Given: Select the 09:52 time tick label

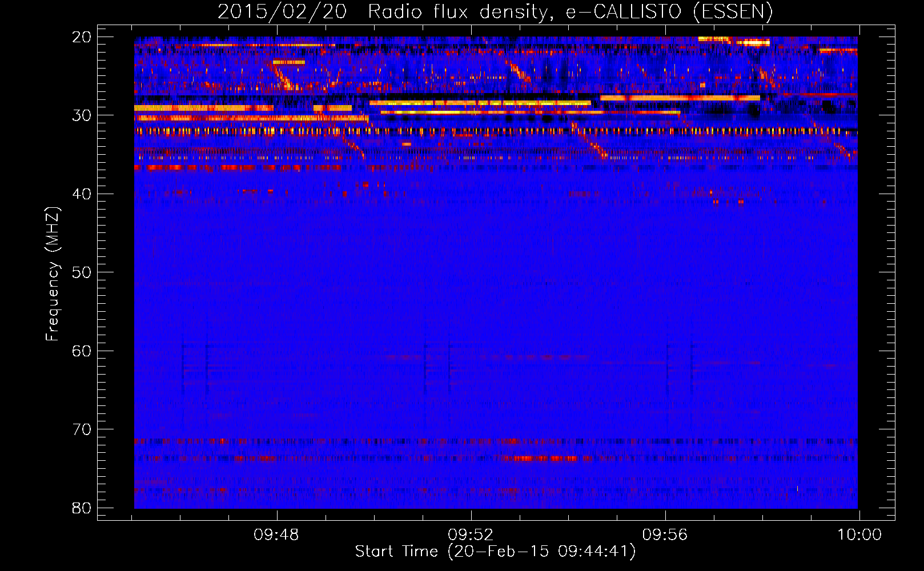Looking at the screenshot, I should pos(471,535).
